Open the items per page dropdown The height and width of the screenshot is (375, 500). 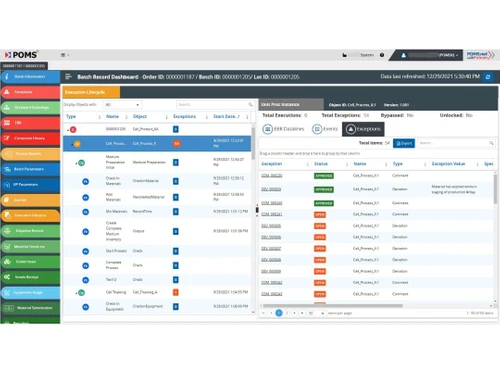point(316,313)
